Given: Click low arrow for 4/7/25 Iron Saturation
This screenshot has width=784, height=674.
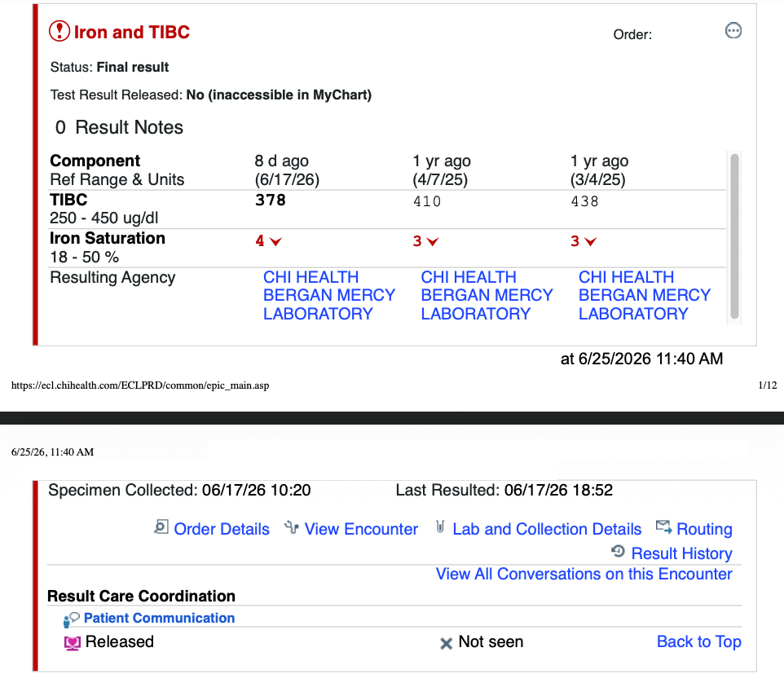Looking at the screenshot, I should [x=433, y=242].
